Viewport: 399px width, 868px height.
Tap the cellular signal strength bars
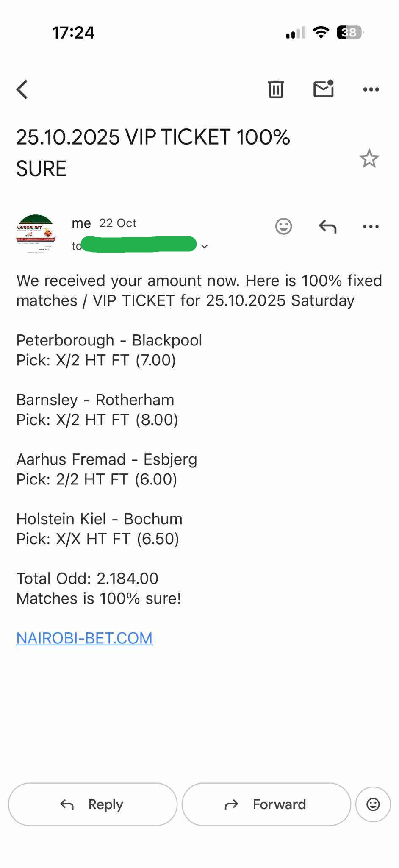293,32
